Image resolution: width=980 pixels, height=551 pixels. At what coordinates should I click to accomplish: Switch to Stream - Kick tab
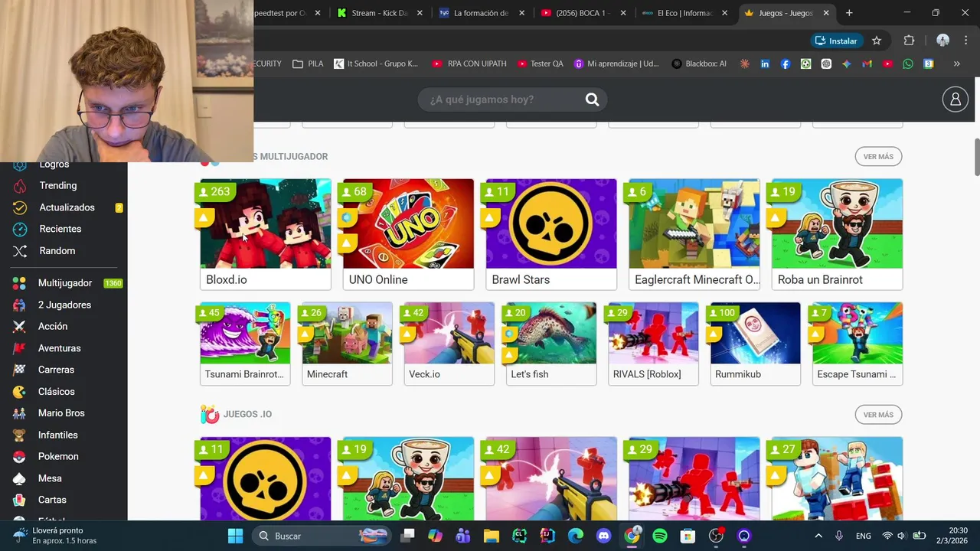click(x=381, y=13)
